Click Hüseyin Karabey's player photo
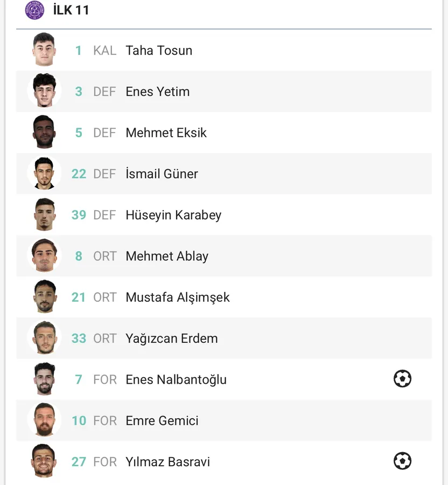This screenshot has height=485, width=448. click(x=44, y=214)
